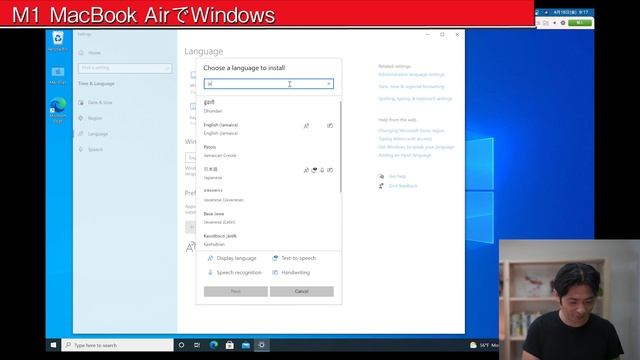Screen dimensions: 640x360
Task: Click the display language icon in English (Jamaica) row
Action: (306, 126)
